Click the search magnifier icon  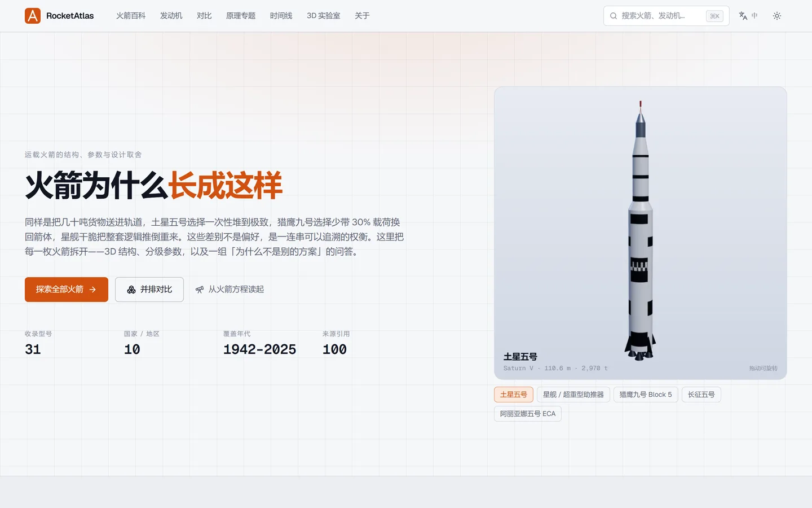pos(614,16)
